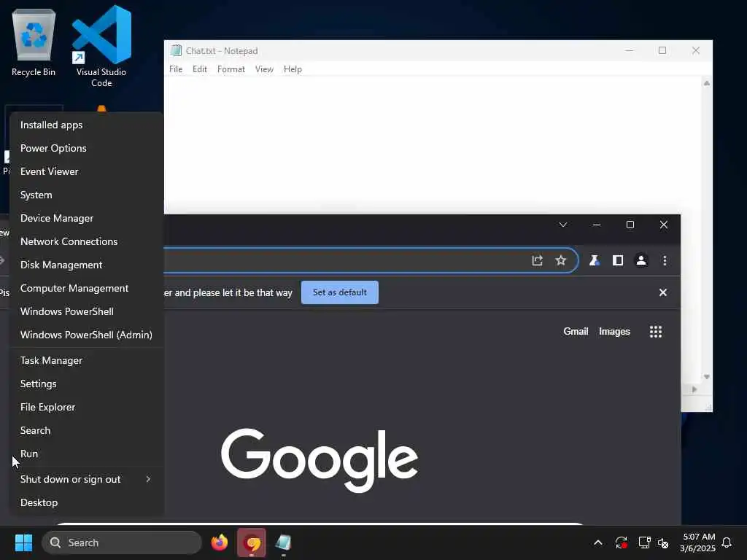This screenshot has width=747, height=560.
Task: Open the browser profile avatar
Action: pos(641,260)
